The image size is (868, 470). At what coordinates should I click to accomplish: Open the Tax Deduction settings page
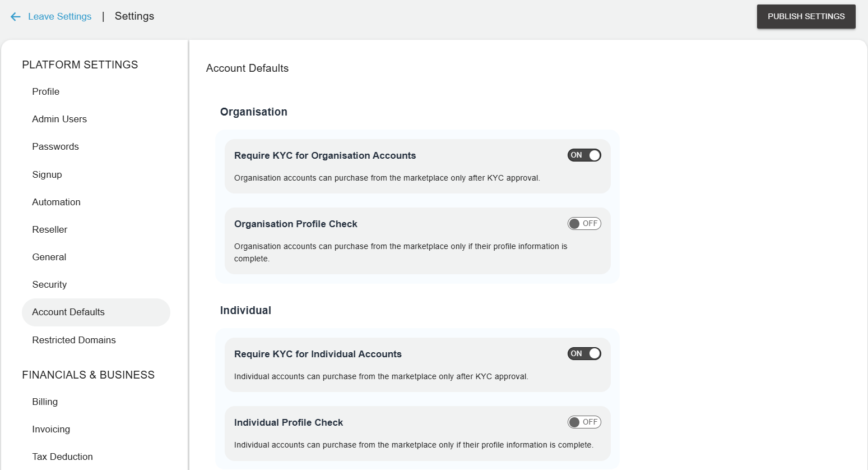62,457
